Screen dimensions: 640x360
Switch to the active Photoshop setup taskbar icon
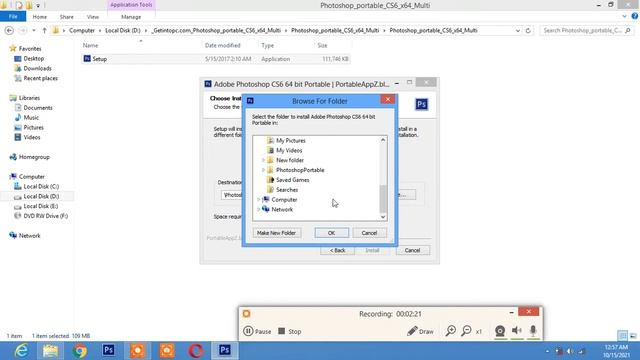pyautogui.click(x=225, y=350)
